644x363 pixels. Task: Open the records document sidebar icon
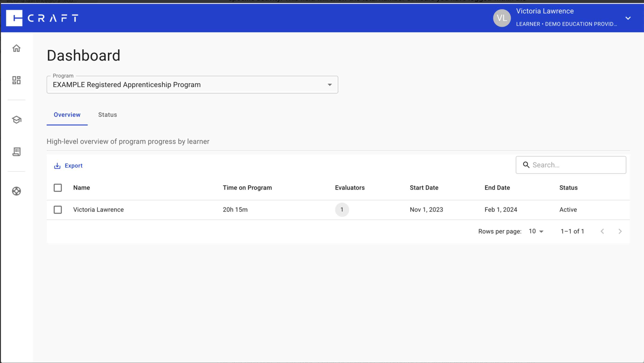click(x=16, y=152)
